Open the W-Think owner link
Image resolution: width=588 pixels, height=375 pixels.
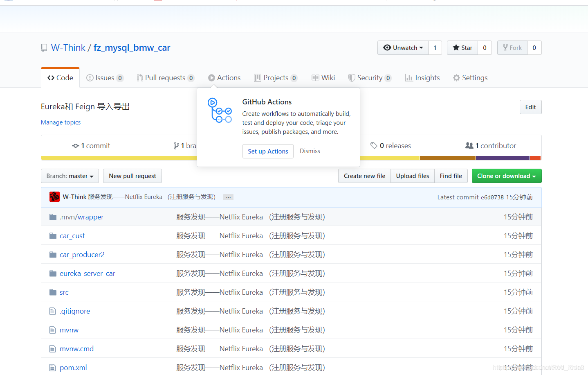coord(68,48)
